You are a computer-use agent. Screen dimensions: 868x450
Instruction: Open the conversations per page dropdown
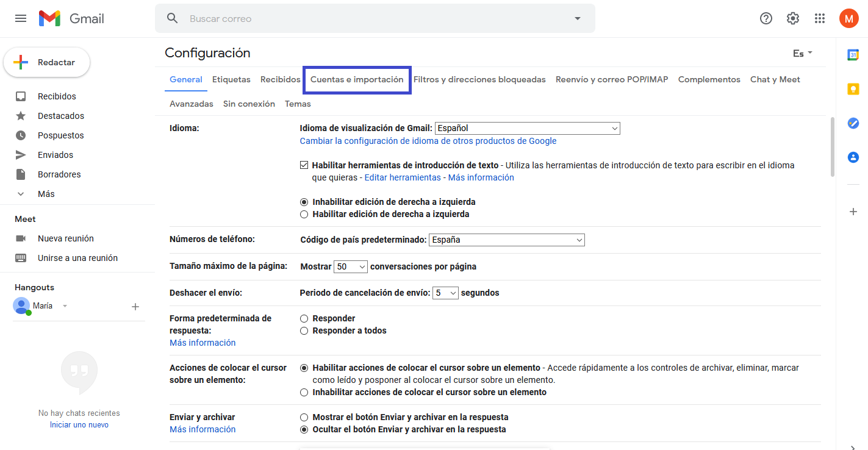(351, 266)
